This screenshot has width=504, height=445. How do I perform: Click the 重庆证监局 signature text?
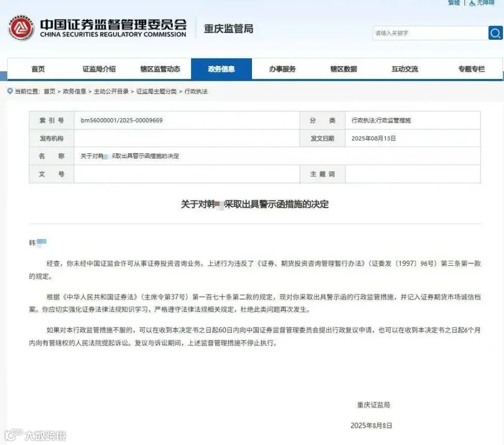point(374,405)
